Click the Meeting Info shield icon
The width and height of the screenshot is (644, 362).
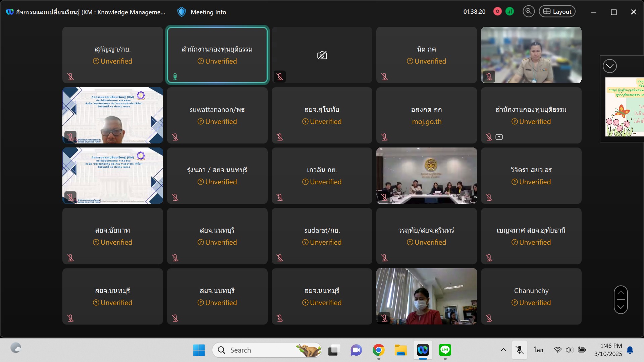tap(181, 12)
